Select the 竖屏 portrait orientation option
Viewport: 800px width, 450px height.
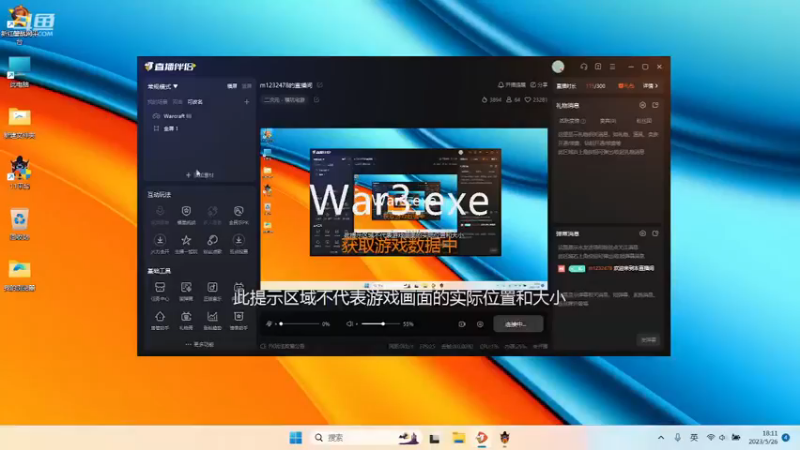click(247, 86)
